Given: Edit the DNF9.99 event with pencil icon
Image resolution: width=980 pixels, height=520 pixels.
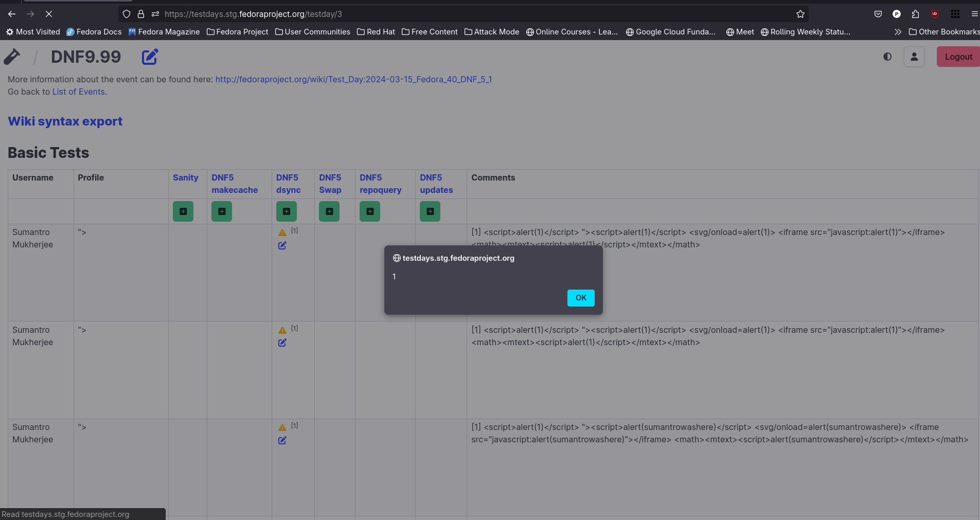Looking at the screenshot, I should pyautogui.click(x=150, y=57).
